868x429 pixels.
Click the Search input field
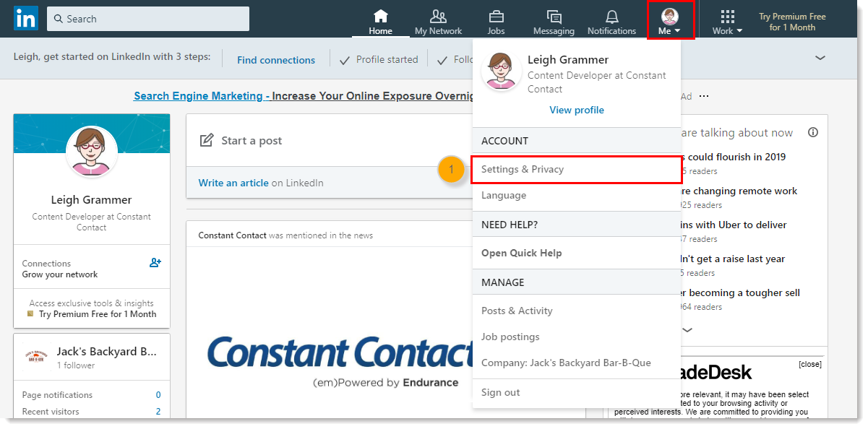point(148,19)
